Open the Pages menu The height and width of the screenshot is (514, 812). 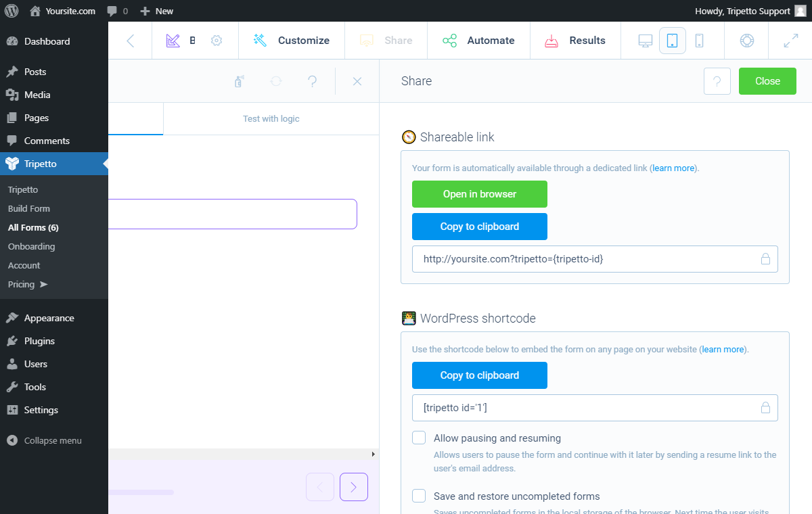54,118
